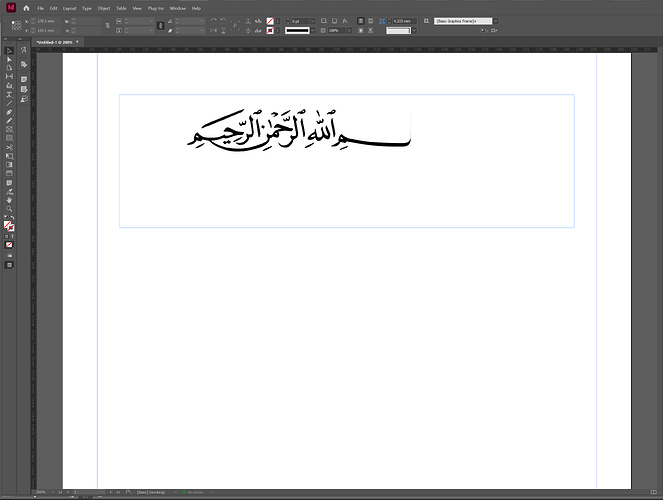The height and width of the screenshot is (500, 663).
Task: Open the zoom level dropdown in status bar
Action: 53,492
